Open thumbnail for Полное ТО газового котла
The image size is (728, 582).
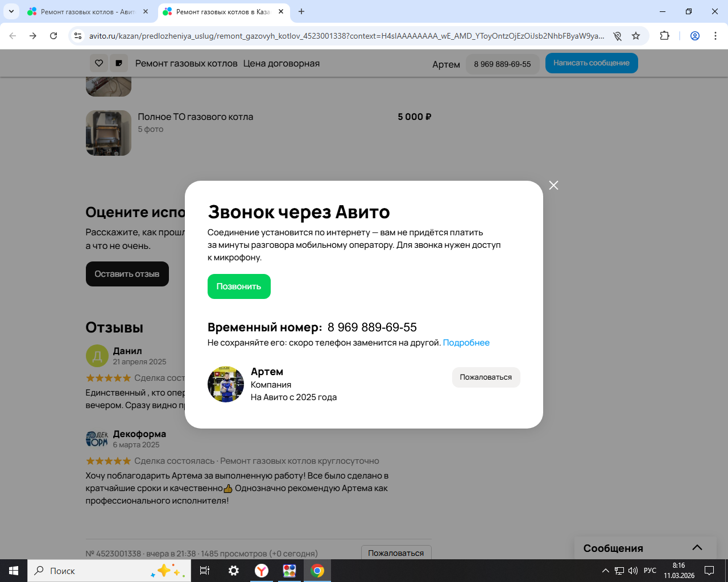point(109,133)
